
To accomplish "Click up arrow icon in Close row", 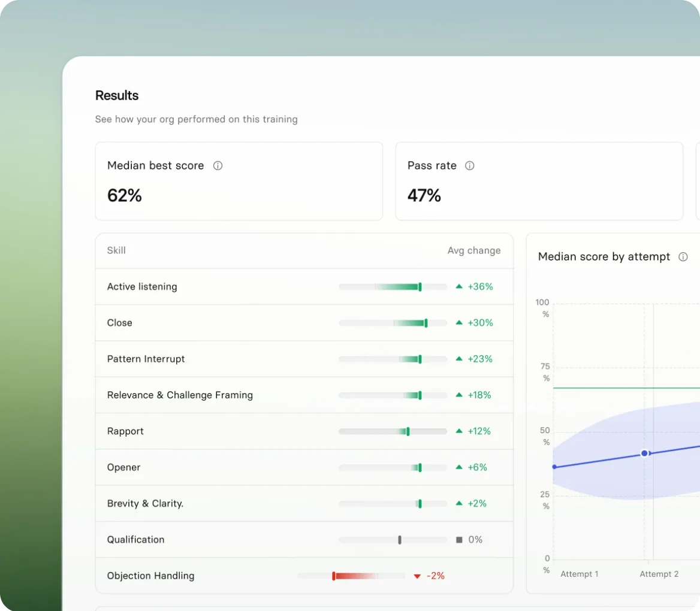I will (x=459, y=323).
